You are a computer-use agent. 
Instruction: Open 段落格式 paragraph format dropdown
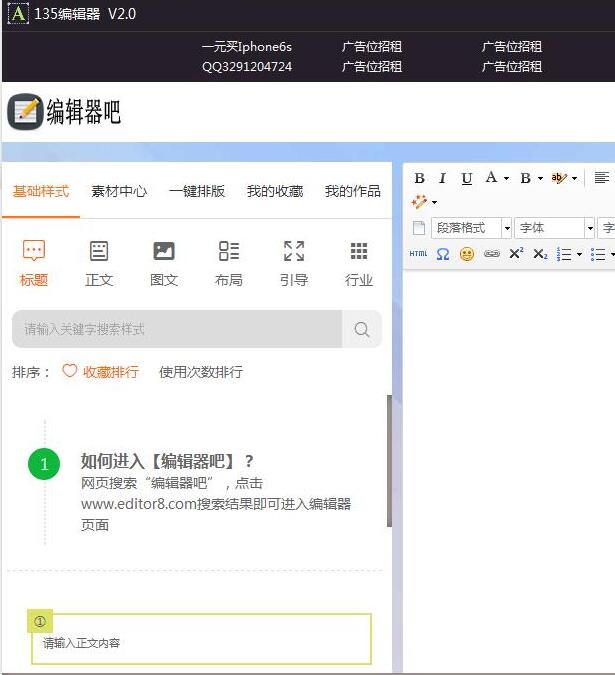tap(471, 228)
